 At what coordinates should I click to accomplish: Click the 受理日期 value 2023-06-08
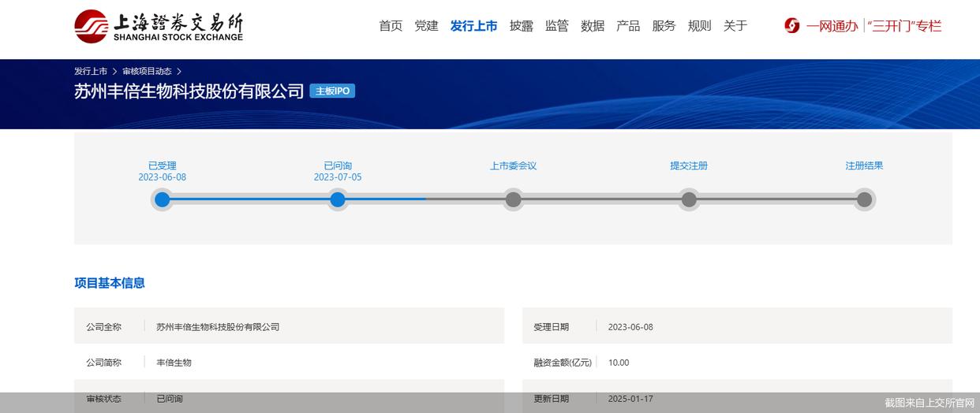pyautogui.click(x=630, y=326)
